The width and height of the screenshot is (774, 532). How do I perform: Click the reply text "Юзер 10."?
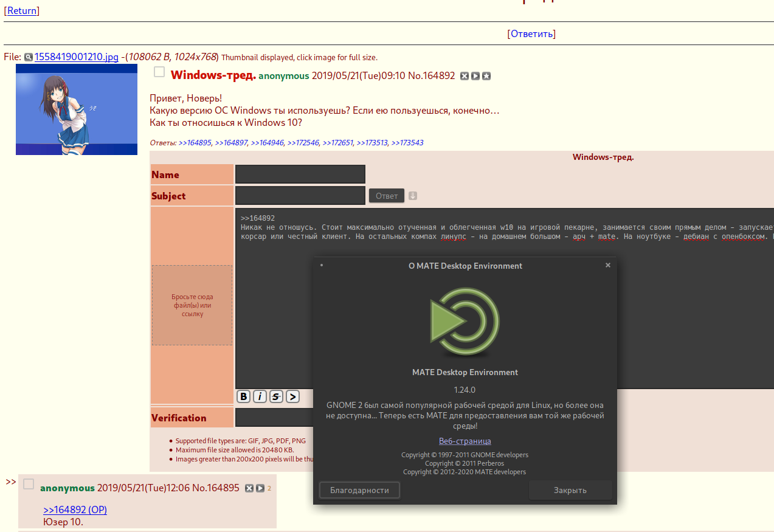(63, 522)
